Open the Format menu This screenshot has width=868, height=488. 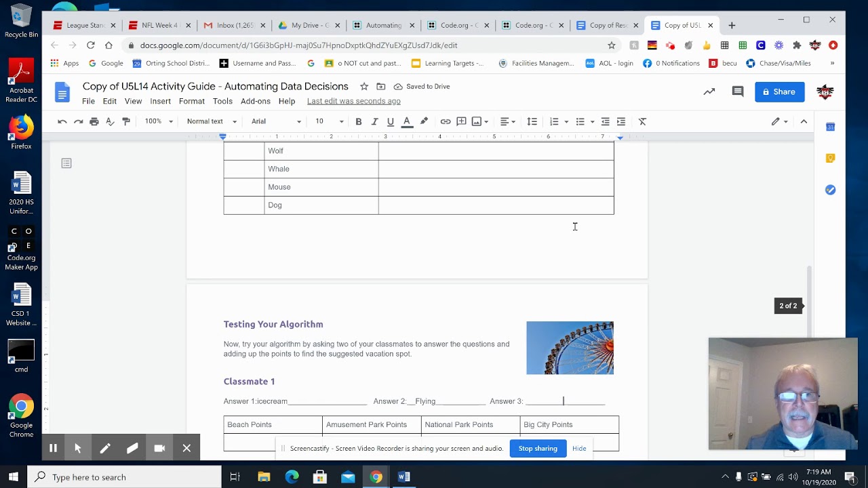tap(192, 101)
